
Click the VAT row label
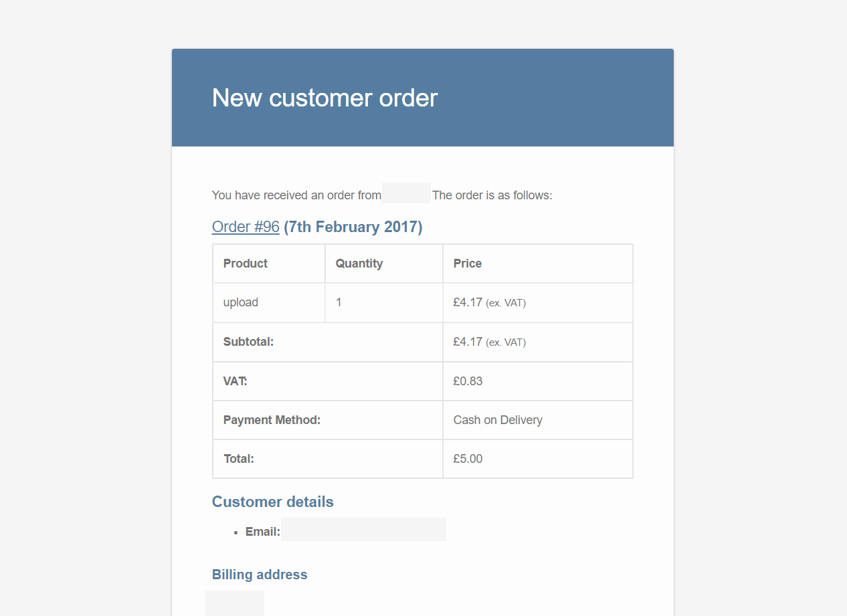coord(236,381)
